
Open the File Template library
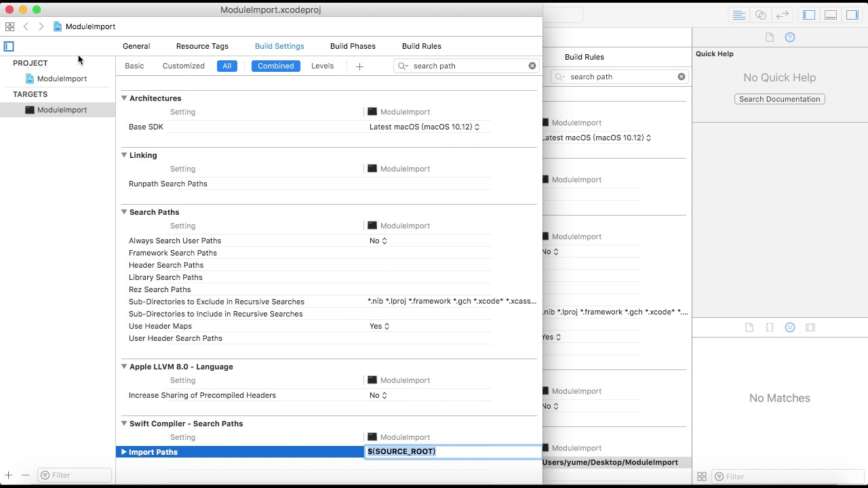(749, 327)
